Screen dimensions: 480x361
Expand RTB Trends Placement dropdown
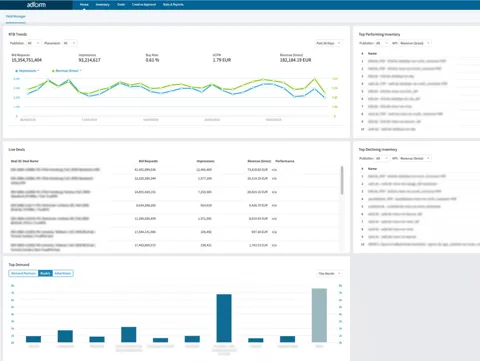click(69, 43)
